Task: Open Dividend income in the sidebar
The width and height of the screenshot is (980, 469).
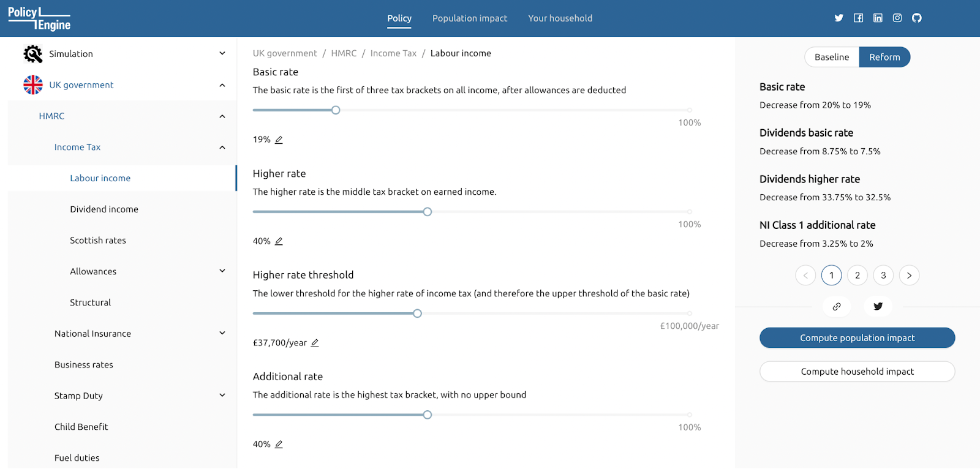Action: coord(104,209)
